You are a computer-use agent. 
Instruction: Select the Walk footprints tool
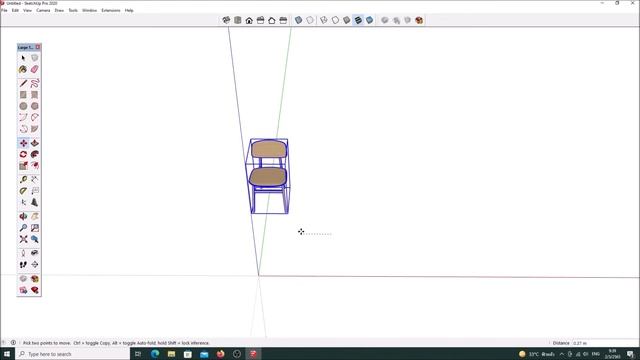point(23,265)
